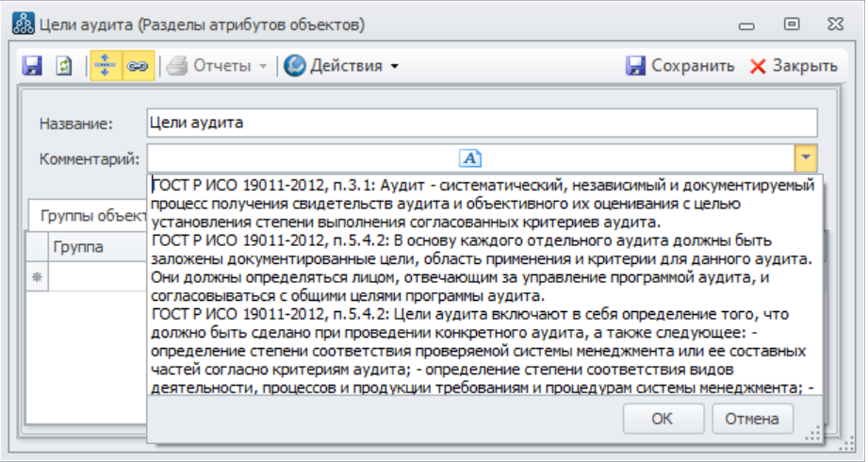Select the Группы объектов tab
This screenshot has height=462, width=868.
click(x=90, y=215)
